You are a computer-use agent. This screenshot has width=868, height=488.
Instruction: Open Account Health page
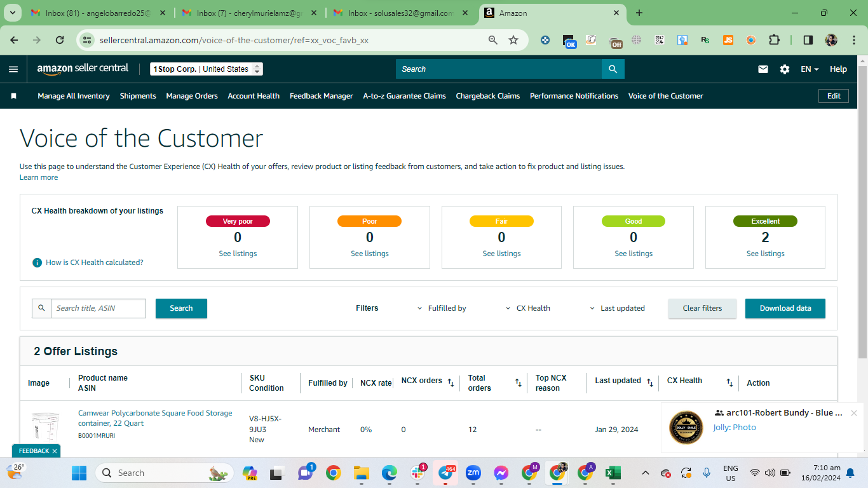(254, 96)
